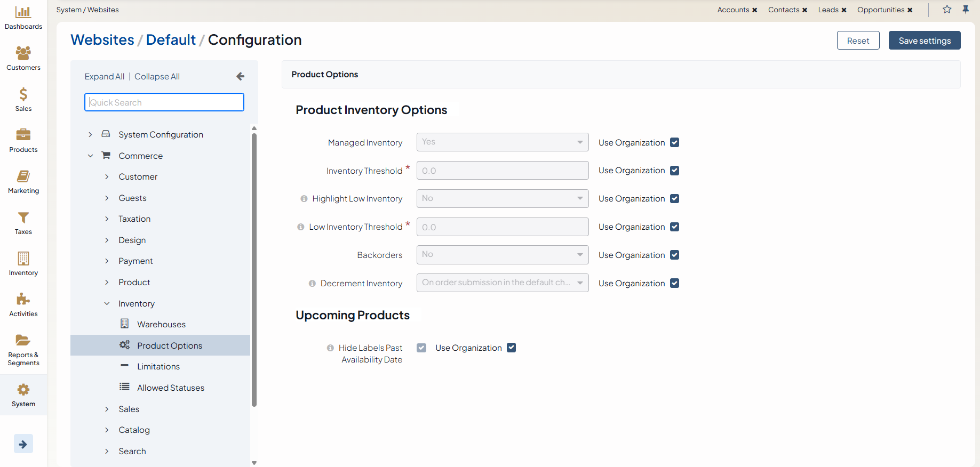
Task: Select Allowed Statuses menu item
Action: 170,388
